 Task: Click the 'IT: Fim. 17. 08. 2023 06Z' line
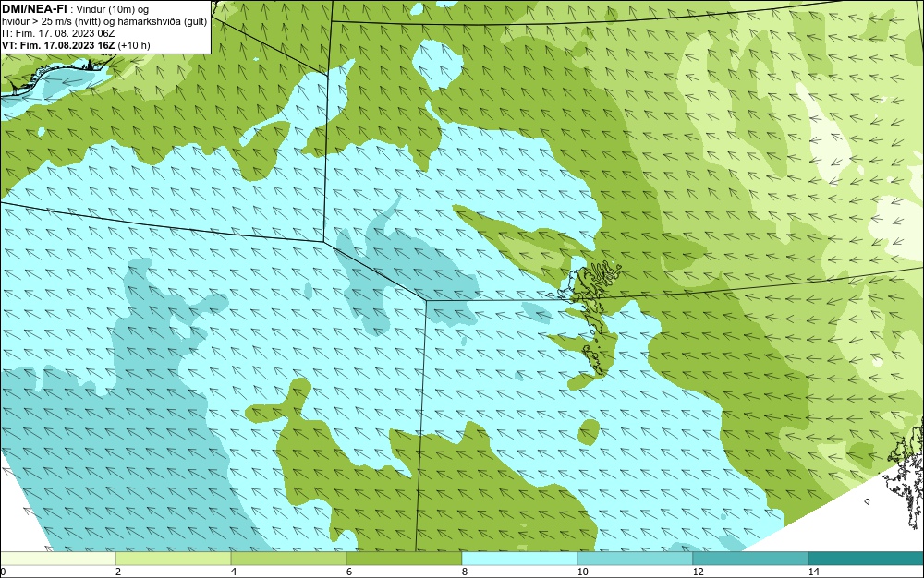point(58,33)
